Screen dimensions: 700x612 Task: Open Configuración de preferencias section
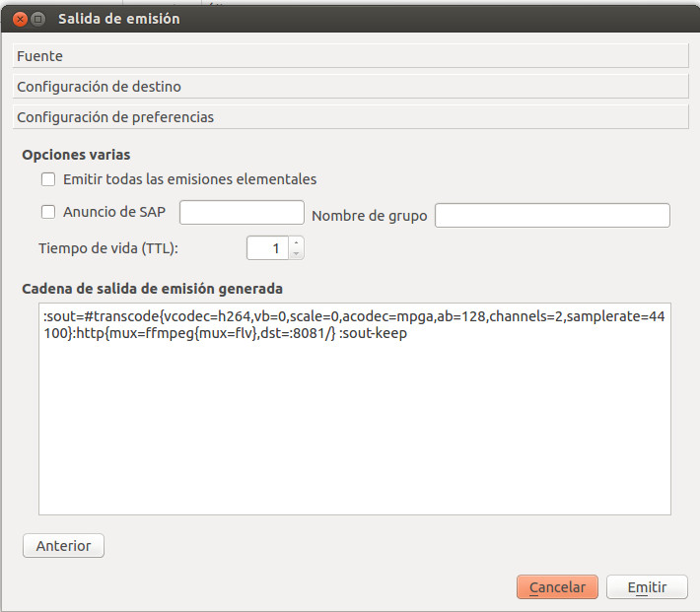pos(350,117)
